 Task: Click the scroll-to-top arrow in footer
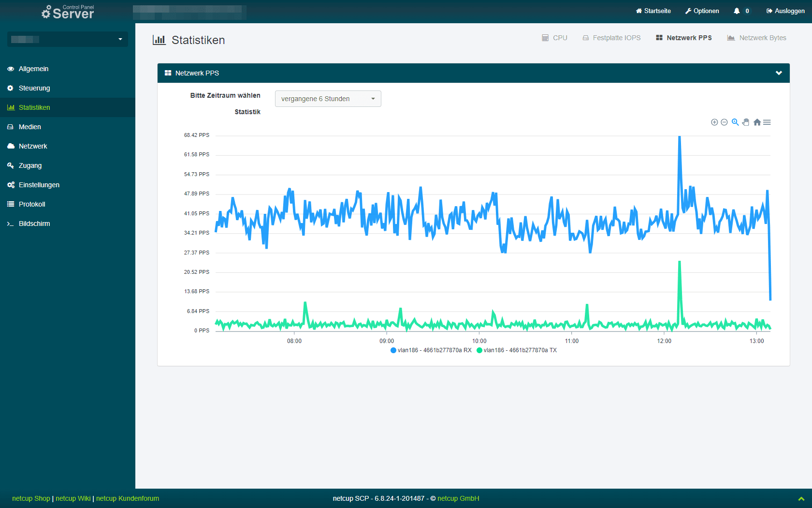pos(801,499)
